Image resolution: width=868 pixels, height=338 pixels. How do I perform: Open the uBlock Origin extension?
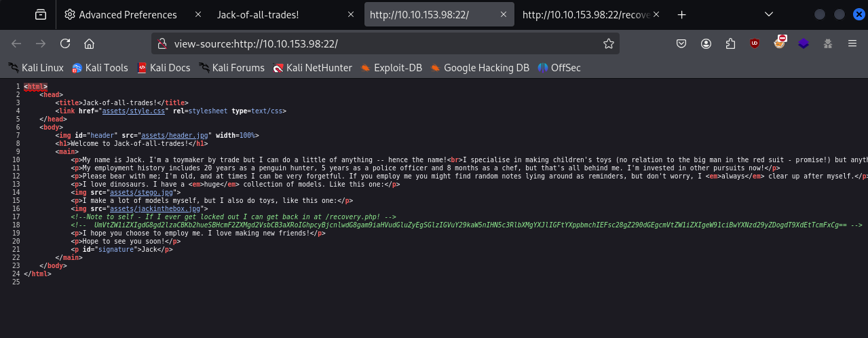(755, 43)
